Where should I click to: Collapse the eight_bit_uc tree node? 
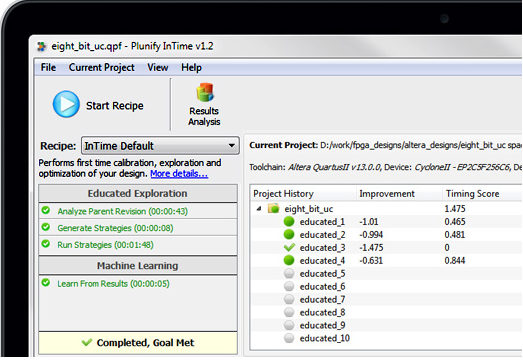(x=259, y=209)
